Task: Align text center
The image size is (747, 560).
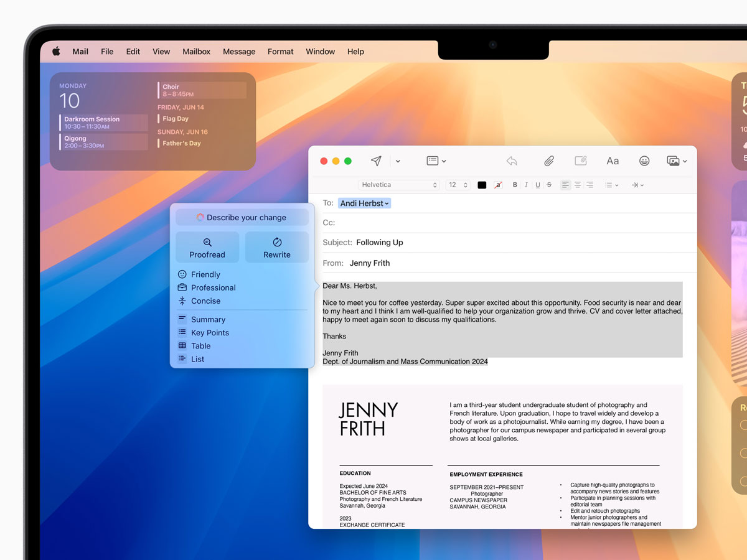Action: pyautogui.click(x=578, y=185)
